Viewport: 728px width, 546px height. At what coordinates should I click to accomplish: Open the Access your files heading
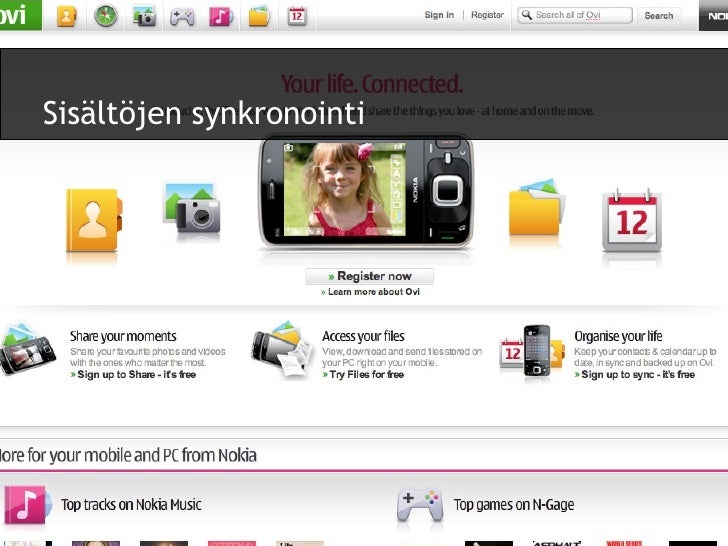pos(363,336)
